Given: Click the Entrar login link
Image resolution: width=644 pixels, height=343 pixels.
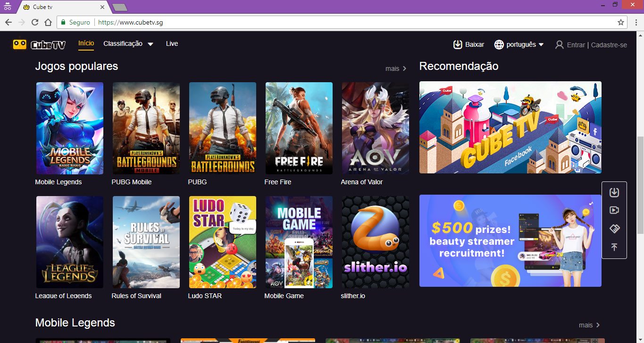Looking at the screenshot, I should pyautogui.click(x=576, y=45).
